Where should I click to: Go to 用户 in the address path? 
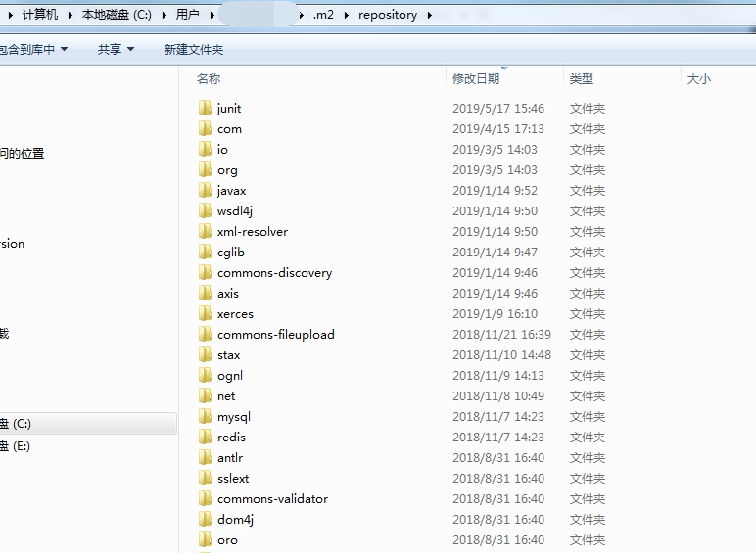pyautogui.click(x=188, y=15)
